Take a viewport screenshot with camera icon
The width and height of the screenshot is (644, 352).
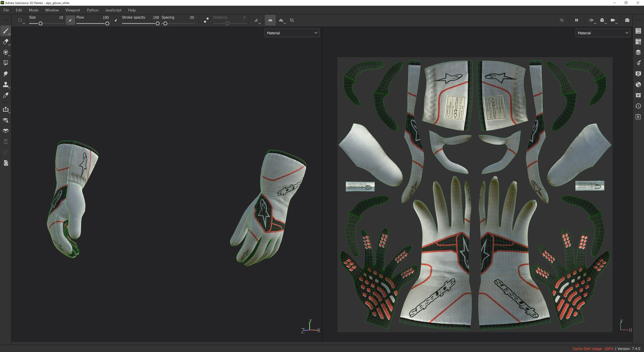click(627, 20)
